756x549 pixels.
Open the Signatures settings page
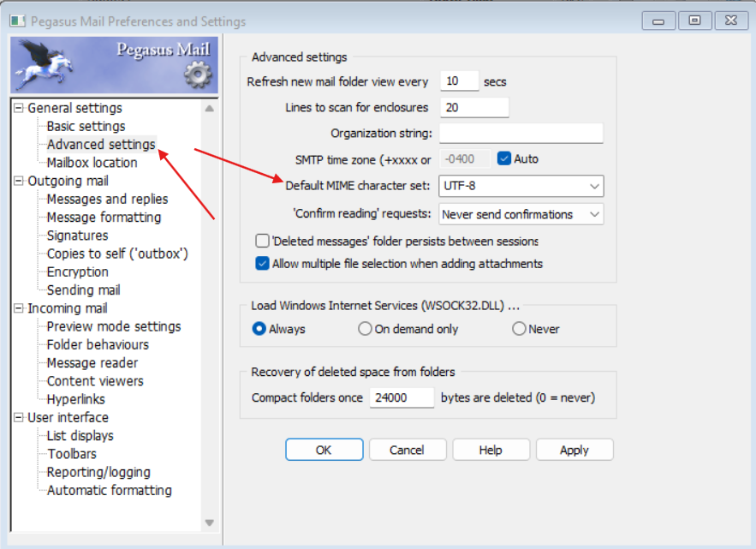click(x=77, y=236)
